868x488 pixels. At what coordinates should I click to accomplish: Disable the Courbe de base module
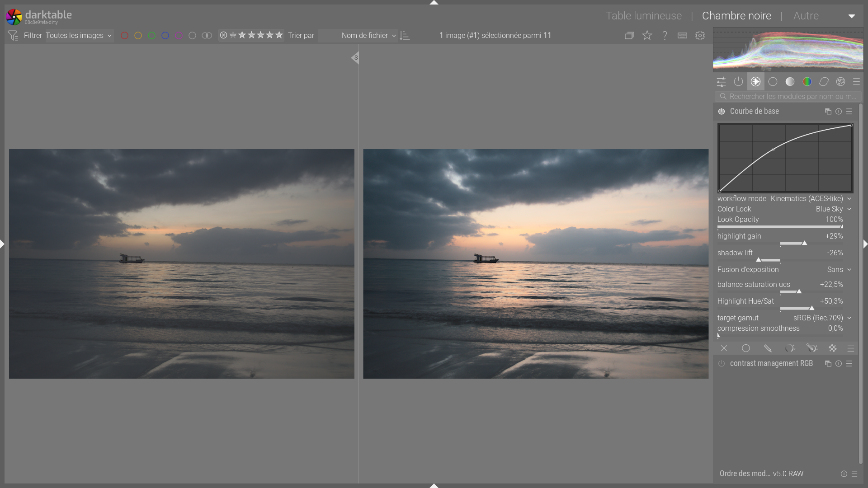[x=722, y=112]
